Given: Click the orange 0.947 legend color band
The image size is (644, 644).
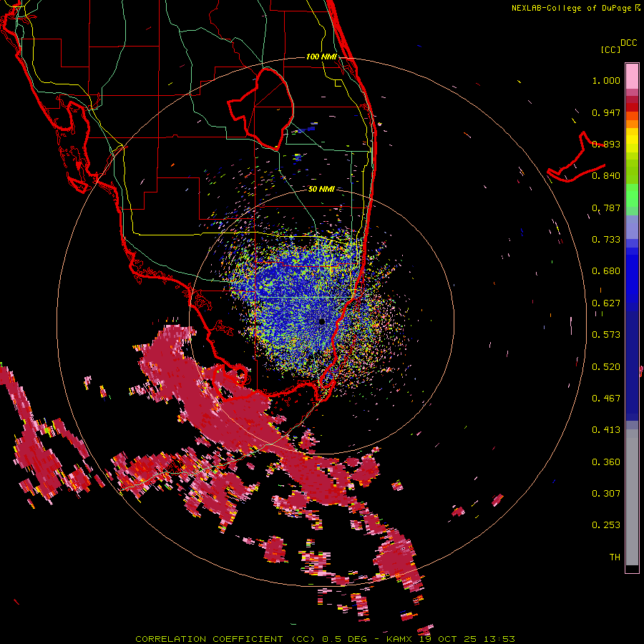Looking at the screenshot, I should 632,119.
